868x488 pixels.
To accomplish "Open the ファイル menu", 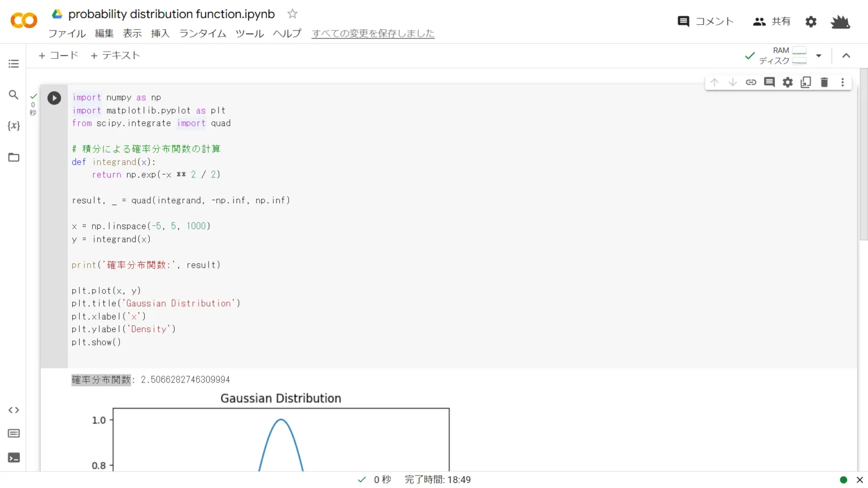I will [67, 33].
